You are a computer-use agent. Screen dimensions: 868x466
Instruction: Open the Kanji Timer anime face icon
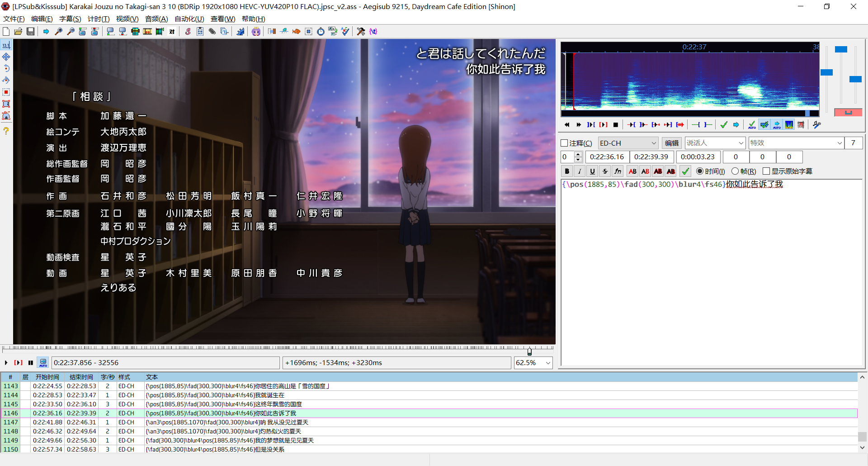(x=256, y=31)
